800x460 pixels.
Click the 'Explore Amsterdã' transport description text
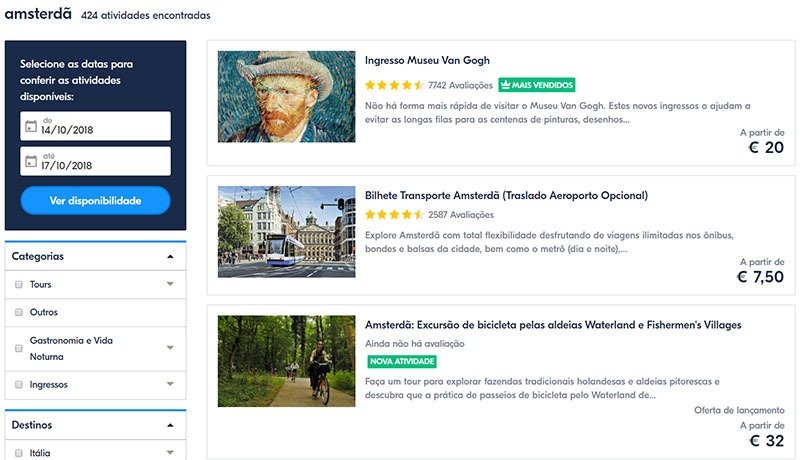coord(549,242)
